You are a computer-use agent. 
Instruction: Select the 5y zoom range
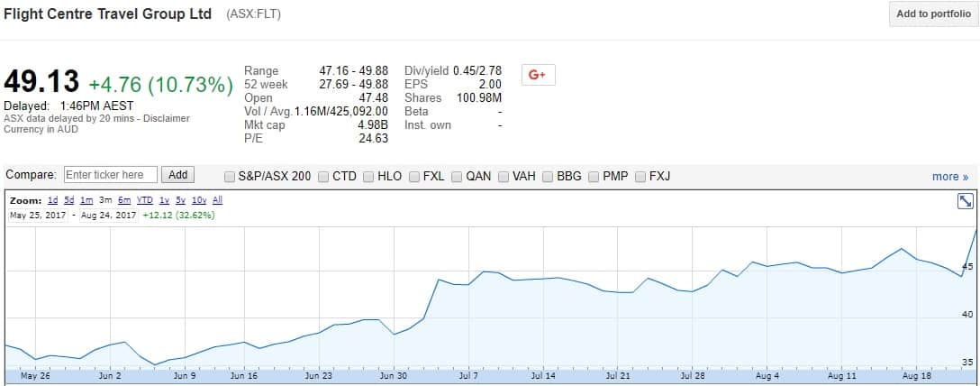(x=178, y=200)
